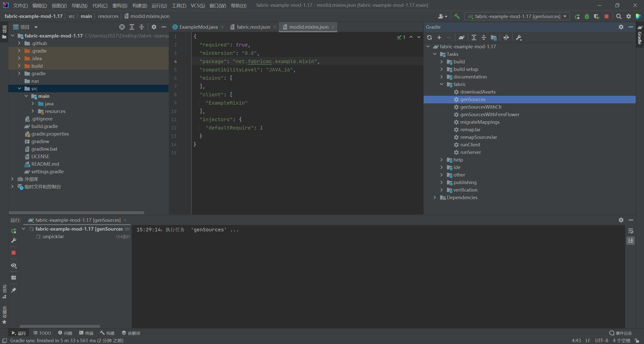The width and height of the screenshot is (644, 344).
Task: Select opened file locator icon in project panel
Action: (x=122, y=27)
